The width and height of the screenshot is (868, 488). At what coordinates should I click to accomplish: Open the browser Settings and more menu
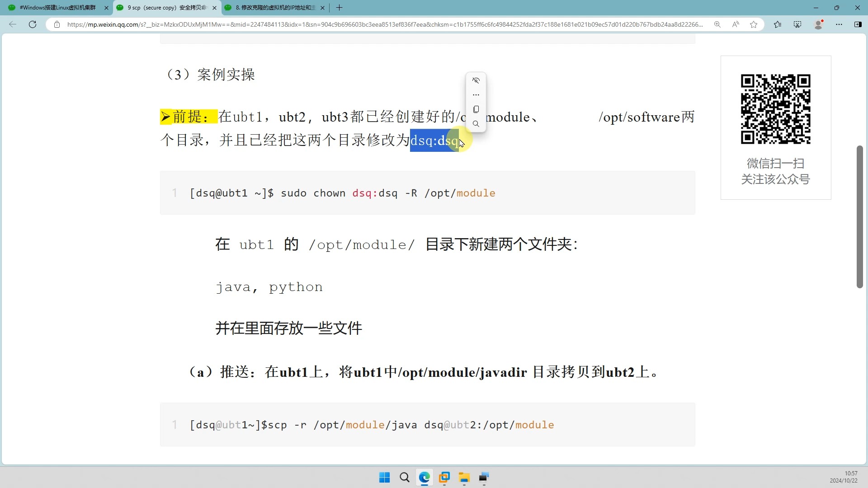840,24
